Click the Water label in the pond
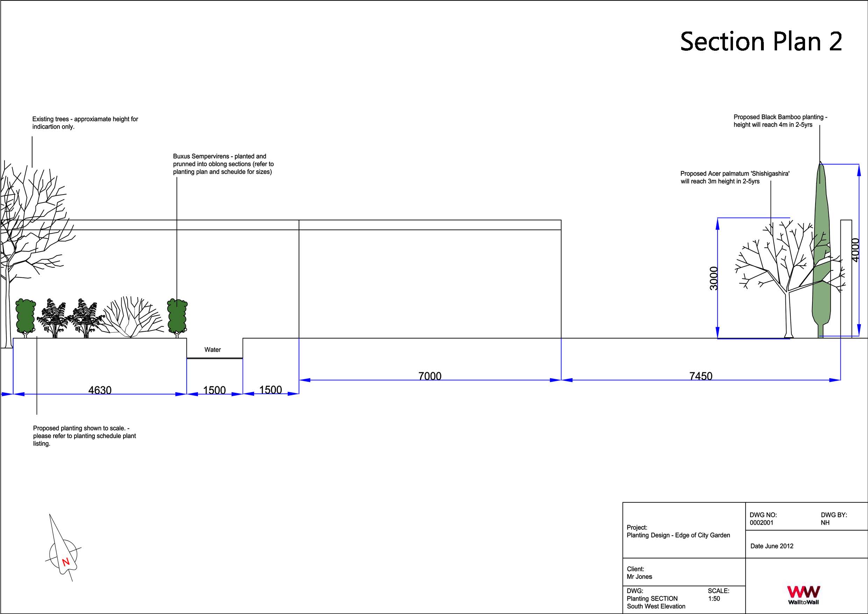 click(213, 350)
